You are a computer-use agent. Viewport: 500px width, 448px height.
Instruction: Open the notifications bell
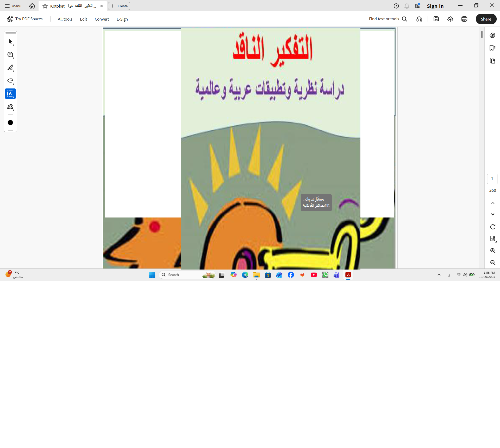coord(407,6)
